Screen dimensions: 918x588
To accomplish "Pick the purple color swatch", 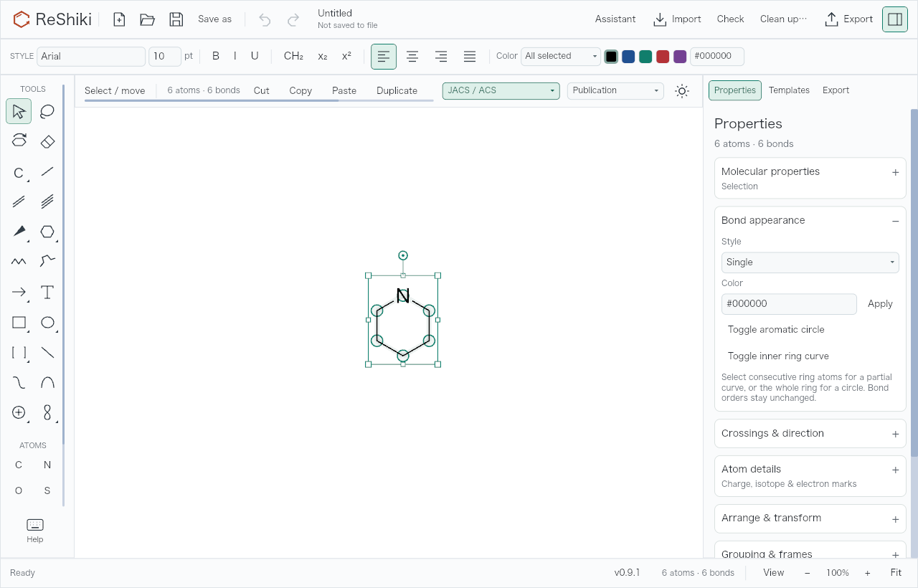I will tap(680, 57).
